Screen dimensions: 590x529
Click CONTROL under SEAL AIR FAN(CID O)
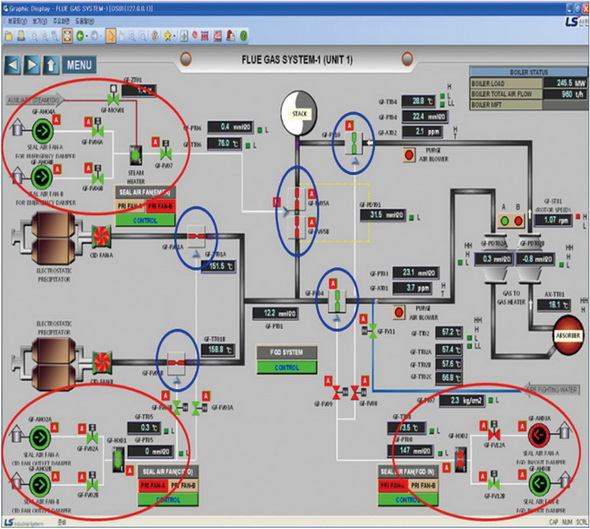168,499
